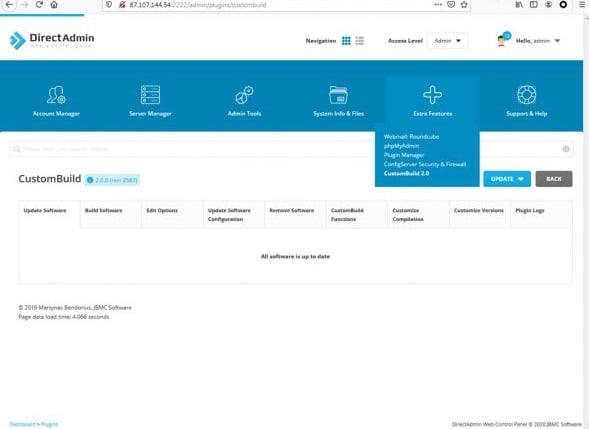Click the insecure connection lock icon
Screen dimensions: 589x429
[x=121, y=5]
